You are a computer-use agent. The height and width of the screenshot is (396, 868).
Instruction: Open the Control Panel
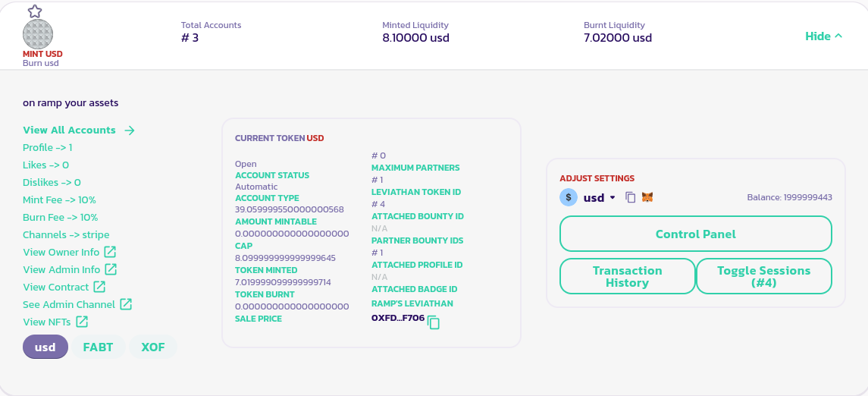[695, 234]
